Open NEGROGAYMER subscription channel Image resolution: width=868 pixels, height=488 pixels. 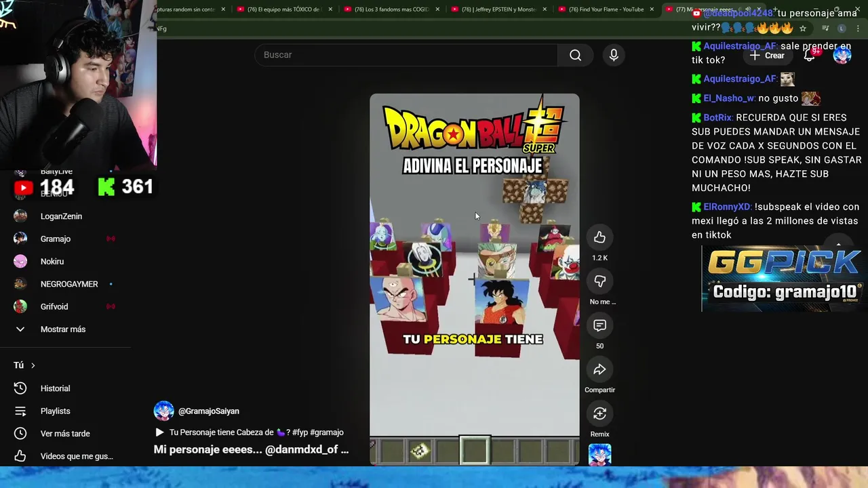point(69,284)
